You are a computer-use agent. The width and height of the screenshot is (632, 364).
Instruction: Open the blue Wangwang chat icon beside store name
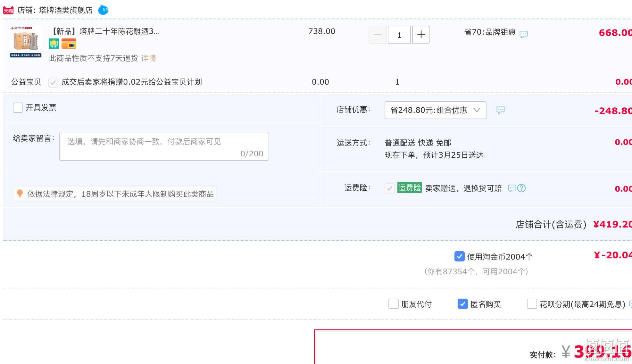point(103,10)
